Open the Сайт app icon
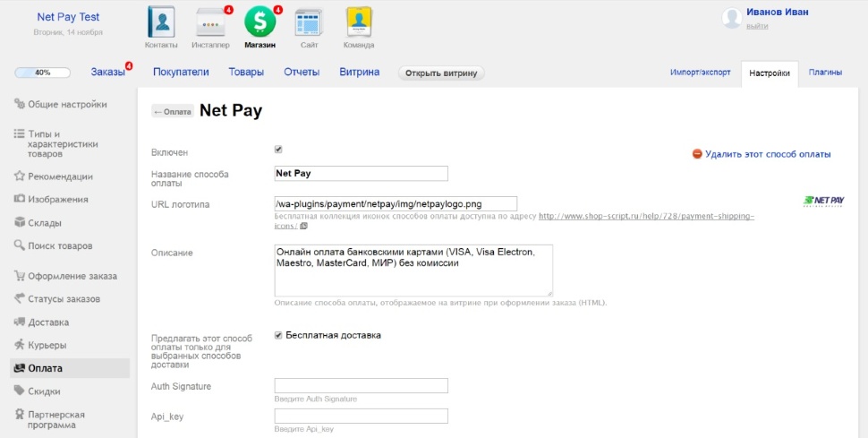868x438 pixels. (309, 22)
